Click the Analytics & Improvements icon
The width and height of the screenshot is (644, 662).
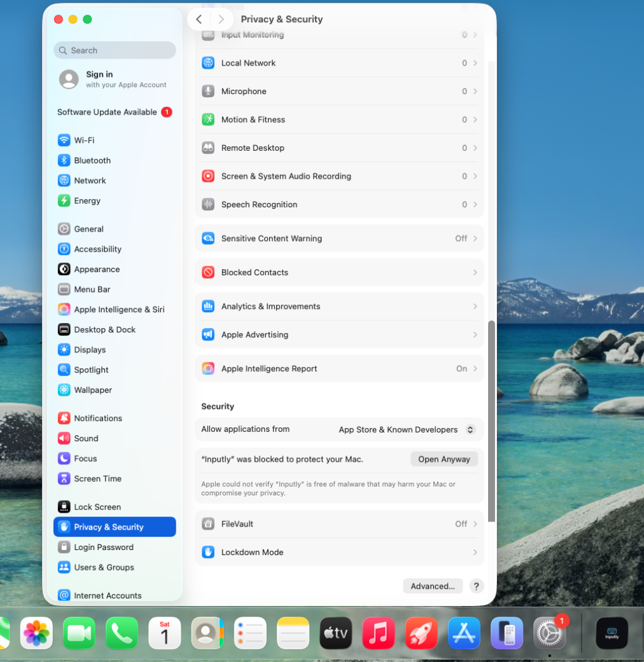208,307
